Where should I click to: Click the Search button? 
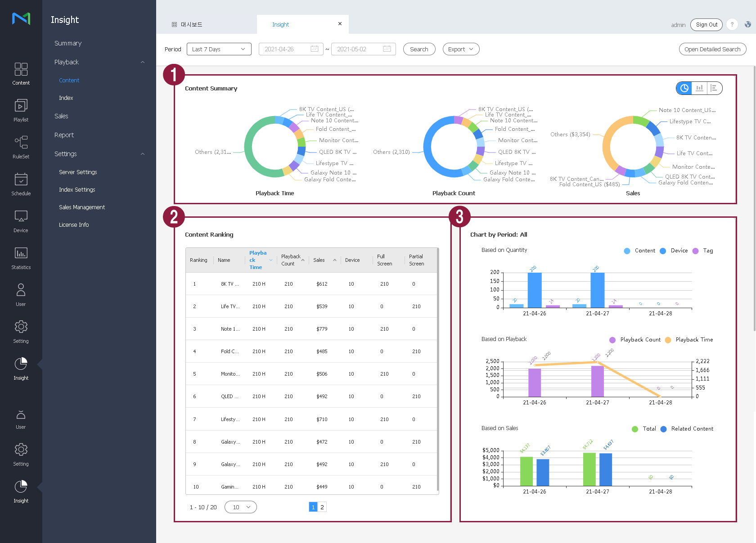pos(419,49)
